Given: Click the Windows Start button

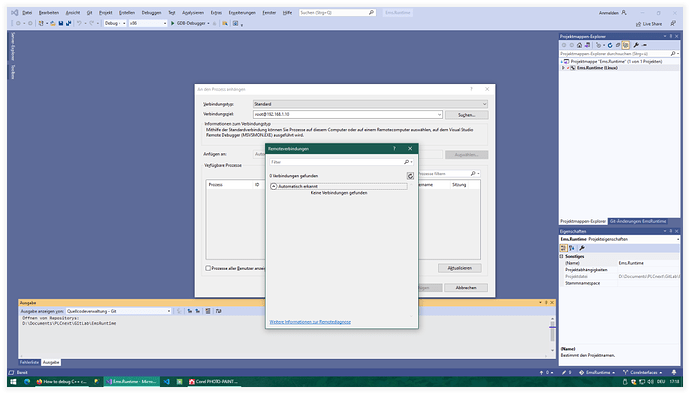Looking at the screenshot, I should 13,382.
